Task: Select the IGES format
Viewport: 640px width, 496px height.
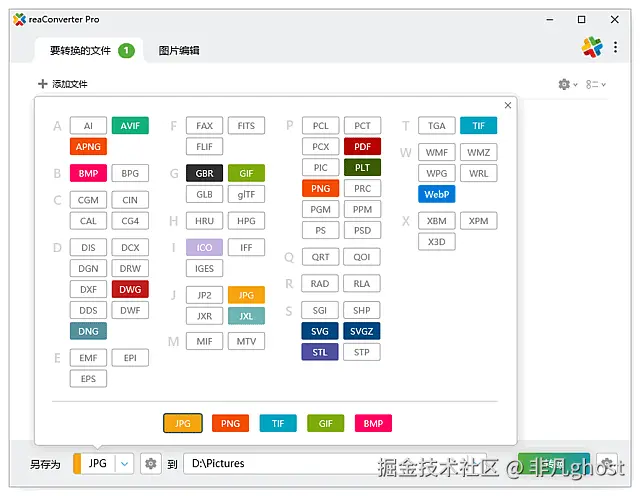Action: [x=204, y=268]
